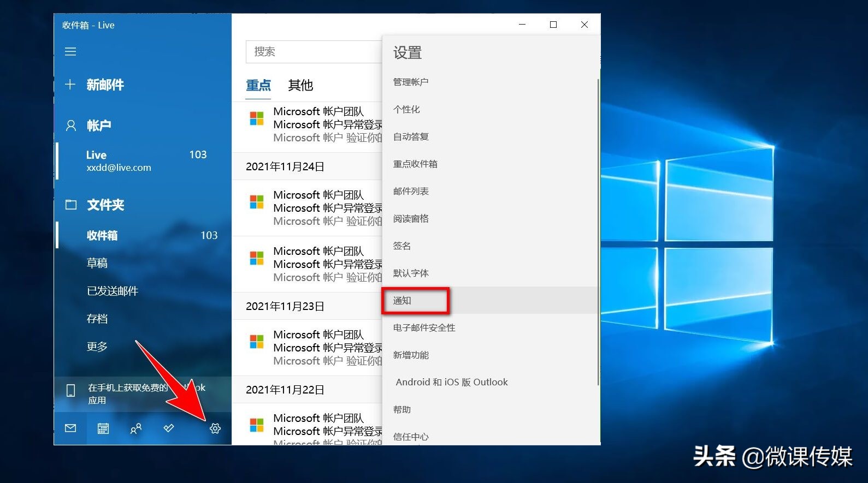Screen dimensions: 868x483
Task: Minimize the Mail window
Action: click(x=522, y=25)
